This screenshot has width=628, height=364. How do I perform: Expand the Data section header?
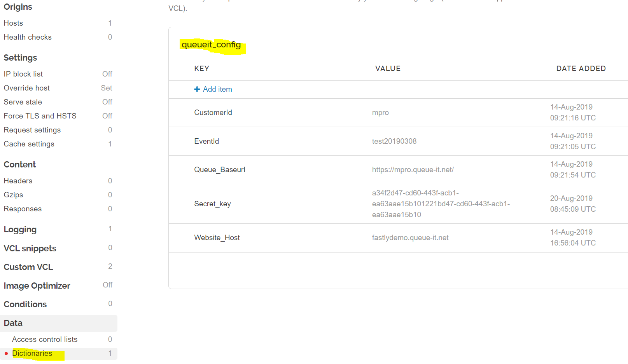13,323
